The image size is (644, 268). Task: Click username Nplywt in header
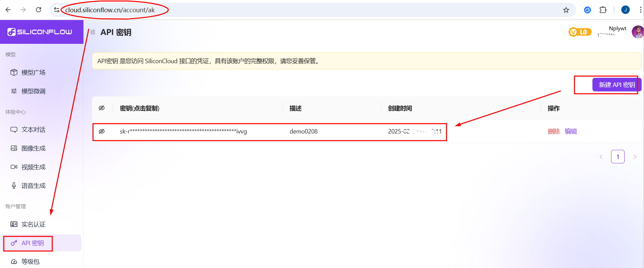click(618, 29)
